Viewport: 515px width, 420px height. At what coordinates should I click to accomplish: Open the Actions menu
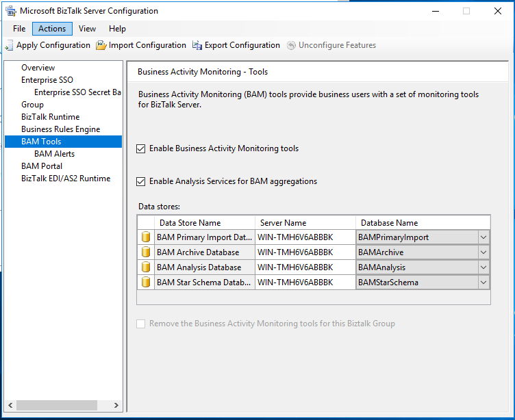click(x=52, y=29)
